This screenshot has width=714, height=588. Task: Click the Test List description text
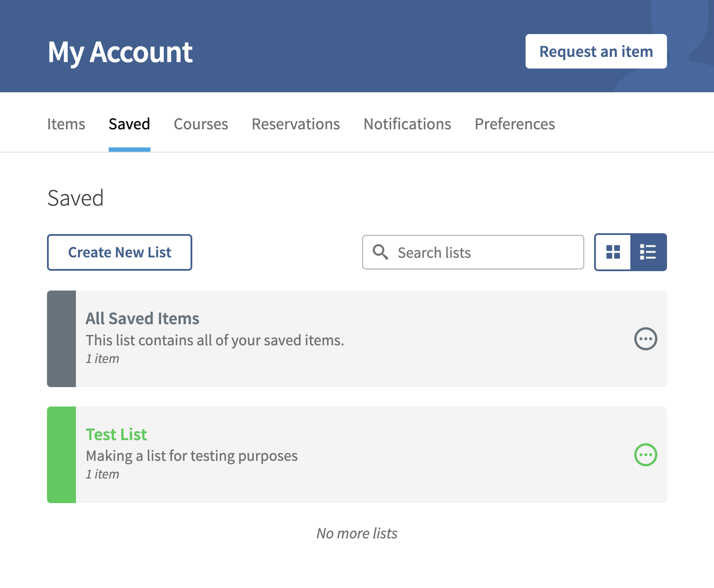(x=192, y=456)
